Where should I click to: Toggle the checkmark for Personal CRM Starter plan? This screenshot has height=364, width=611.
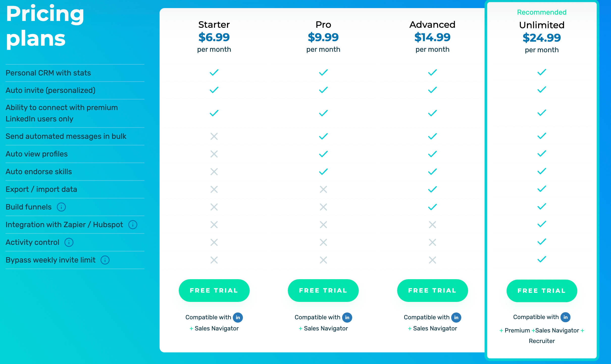coord(213,72)
